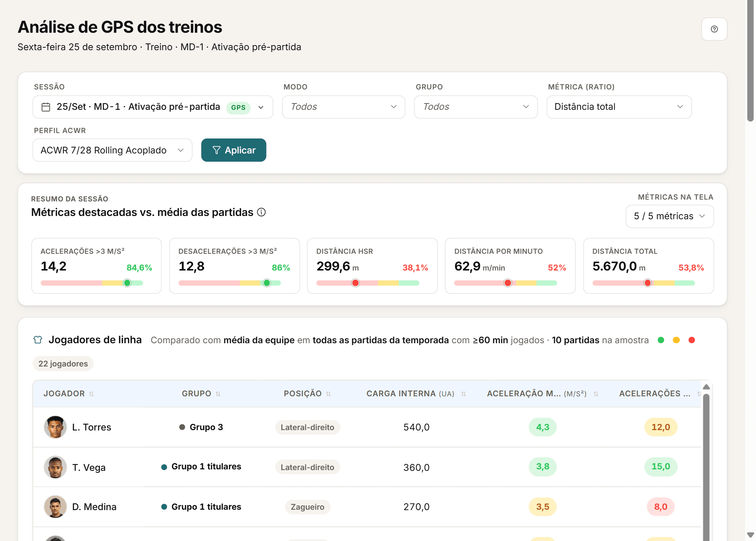Click Desacelerações >3 m/s² gauge marker
The image size is (756, 541).
tap(267, 283)
